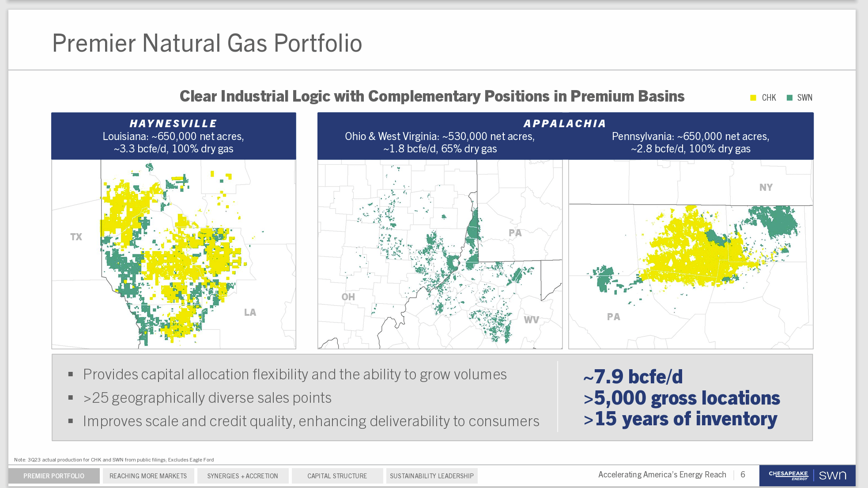Select the Premier Natural Gas Portfolio title
Screen dimensions: 868x488
pos(207,43)
